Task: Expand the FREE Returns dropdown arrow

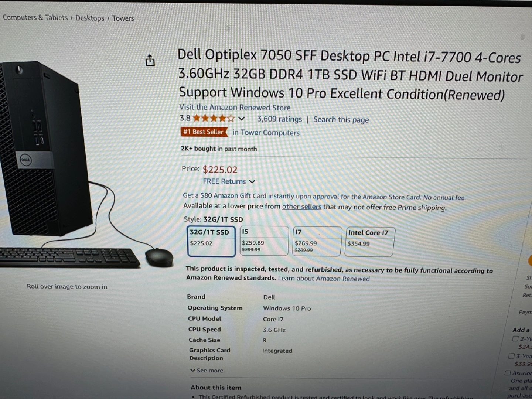Action: tap(252, 181)
